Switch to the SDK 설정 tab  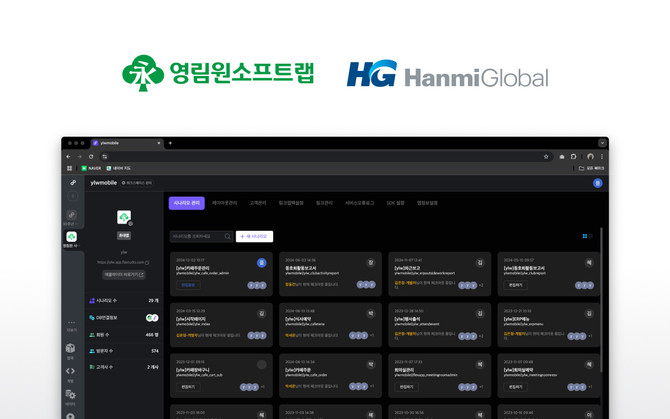point(396,203)
